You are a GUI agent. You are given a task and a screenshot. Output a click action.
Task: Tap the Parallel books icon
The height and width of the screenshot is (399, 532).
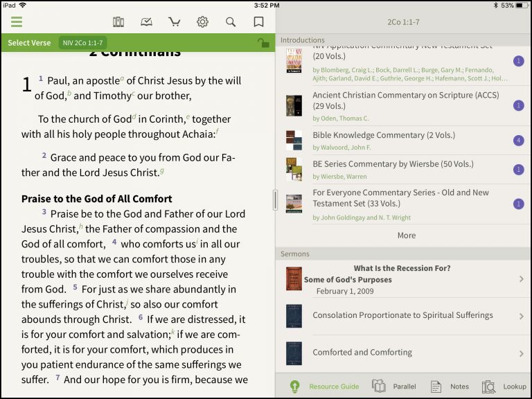tap(379, 386)
